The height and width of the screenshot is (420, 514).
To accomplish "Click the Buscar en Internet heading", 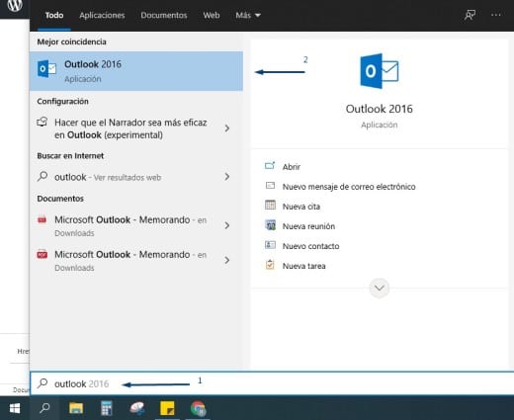I will tap(70, 155).
